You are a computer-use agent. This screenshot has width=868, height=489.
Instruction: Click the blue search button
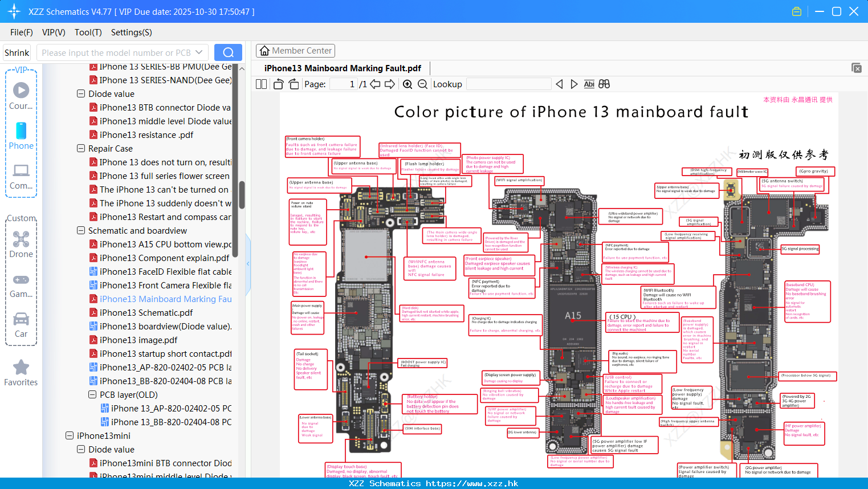228,52
